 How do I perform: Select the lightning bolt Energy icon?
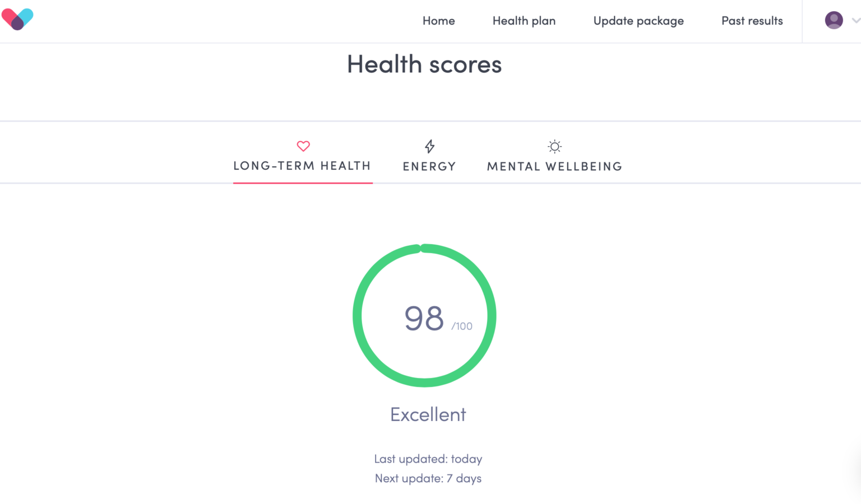click(x=429, y=146)
